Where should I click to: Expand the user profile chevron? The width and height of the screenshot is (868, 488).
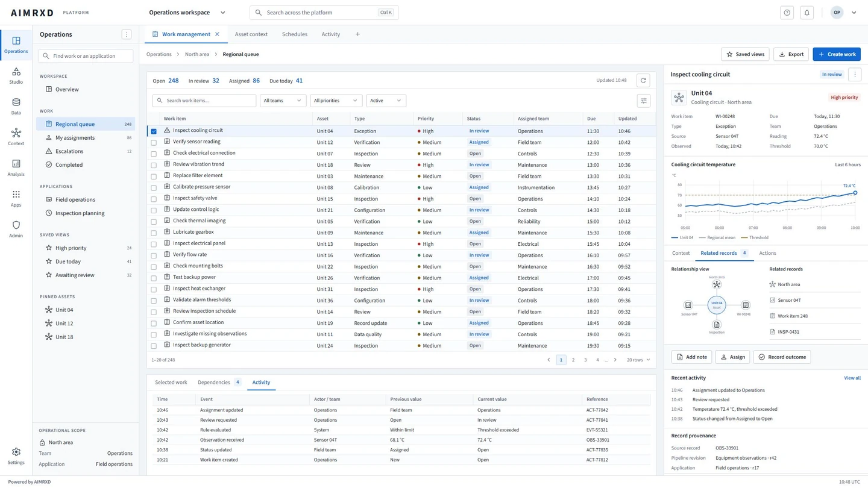tap(854, 13)
